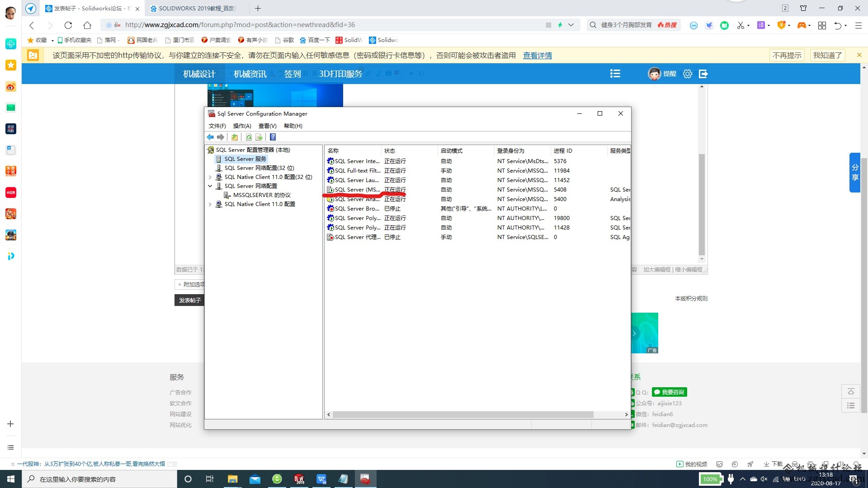Screen dimensions: 868x488
Task: Open the 3D打印服务 navigation link
Action: pyautogui.click(x=340, y=74)
